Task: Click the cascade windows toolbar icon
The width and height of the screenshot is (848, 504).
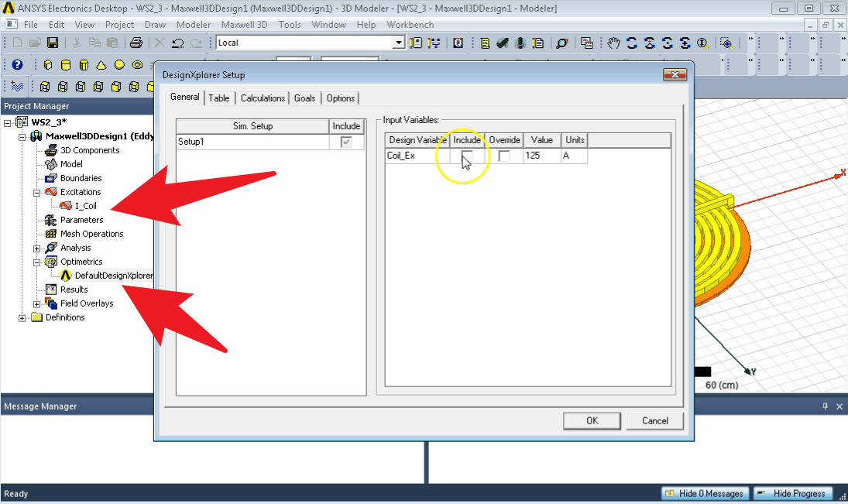Action: tap(586, 43)
